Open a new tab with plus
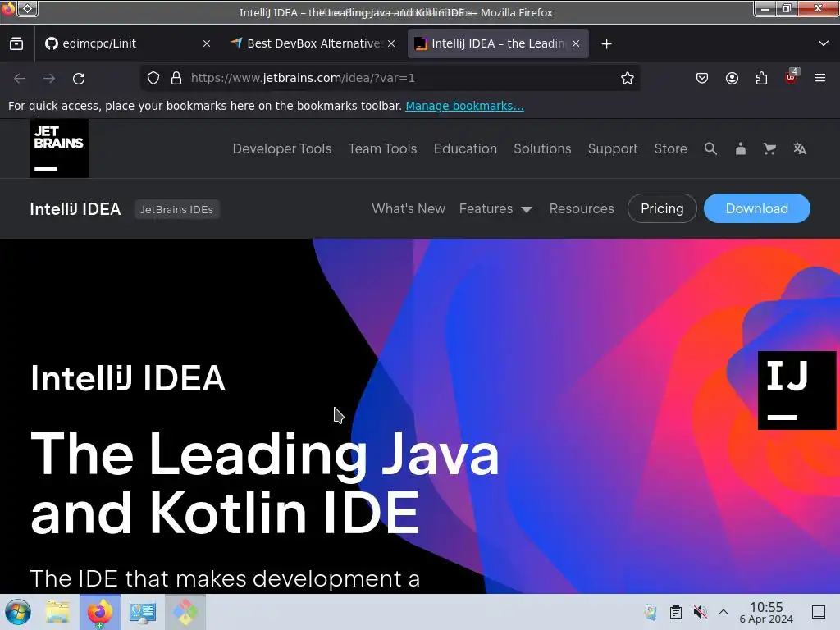The height and width of the screenshot is (630, 840). [606, 44]
